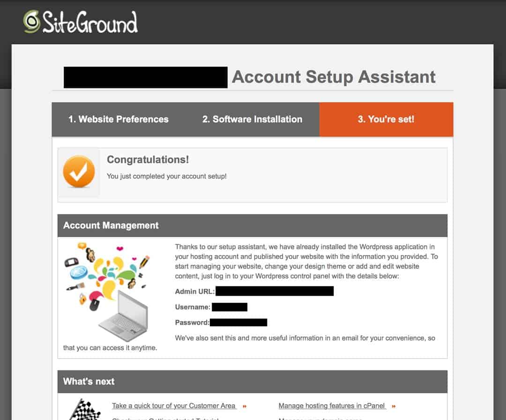The image size is (506, 420).
Task: Switch to the Software Installation step
Action: [252, 119]
